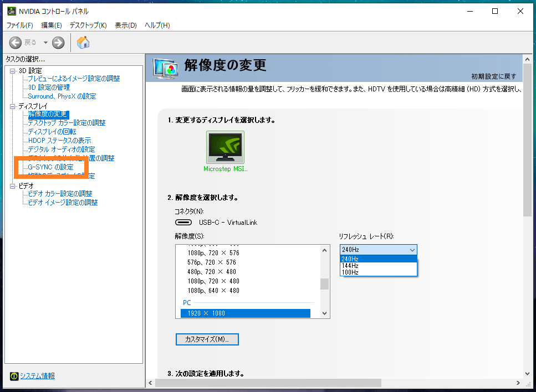Open the デスクトップ(K) menu
536x392 pixels.
pos(88,25)
